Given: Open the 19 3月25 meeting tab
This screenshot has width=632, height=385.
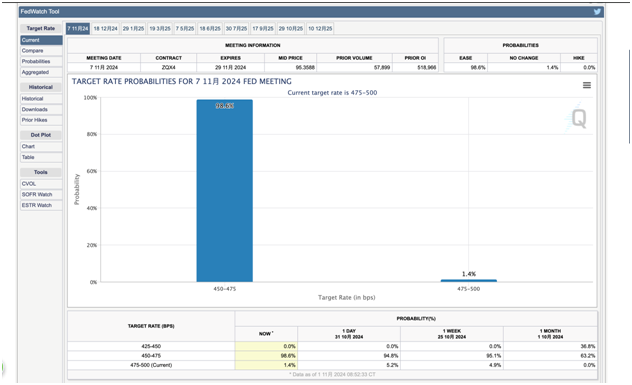Looking at the screenshot, I should pos(160,29).
